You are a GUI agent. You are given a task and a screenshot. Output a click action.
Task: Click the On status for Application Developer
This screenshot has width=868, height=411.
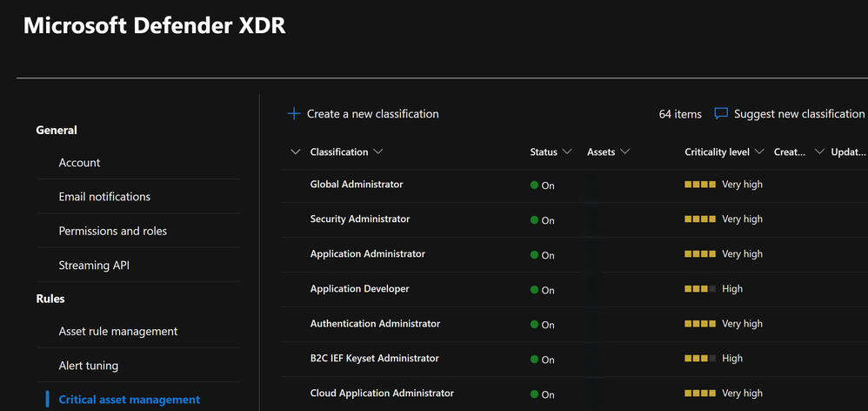(542, 290)
